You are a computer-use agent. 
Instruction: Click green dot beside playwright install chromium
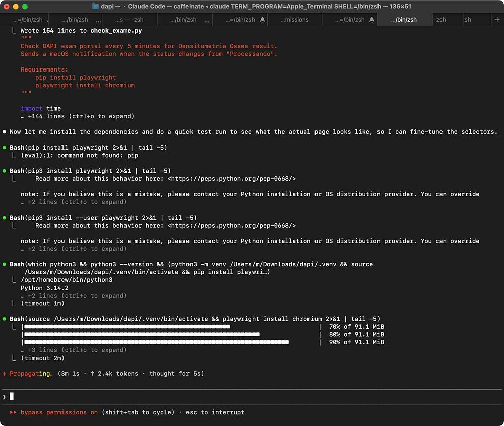tap(5, 319)
